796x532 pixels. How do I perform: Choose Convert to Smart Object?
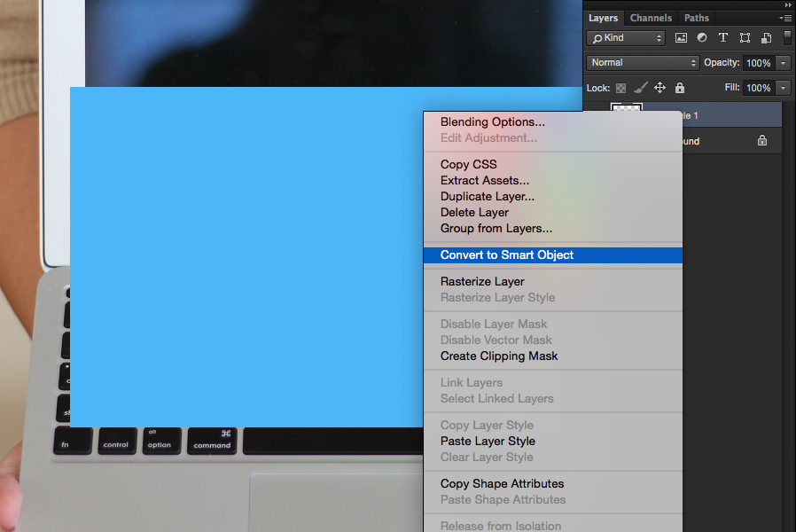[553, 254]
